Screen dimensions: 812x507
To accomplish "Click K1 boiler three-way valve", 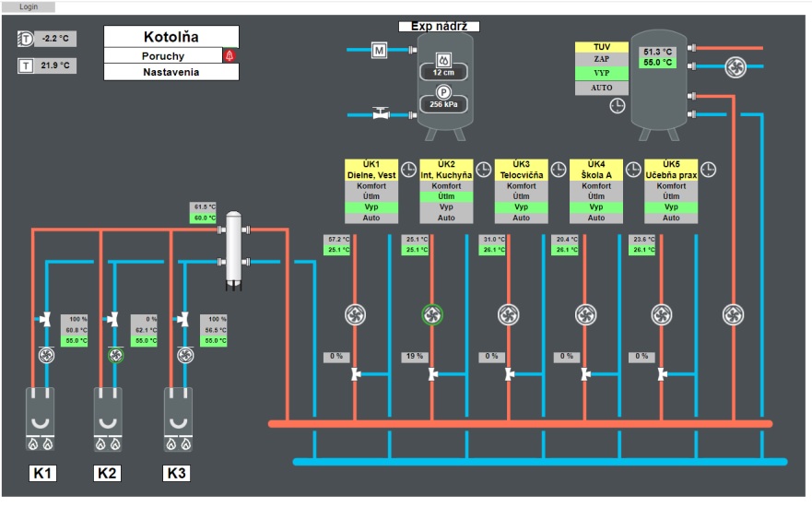I will coord(45,319).
